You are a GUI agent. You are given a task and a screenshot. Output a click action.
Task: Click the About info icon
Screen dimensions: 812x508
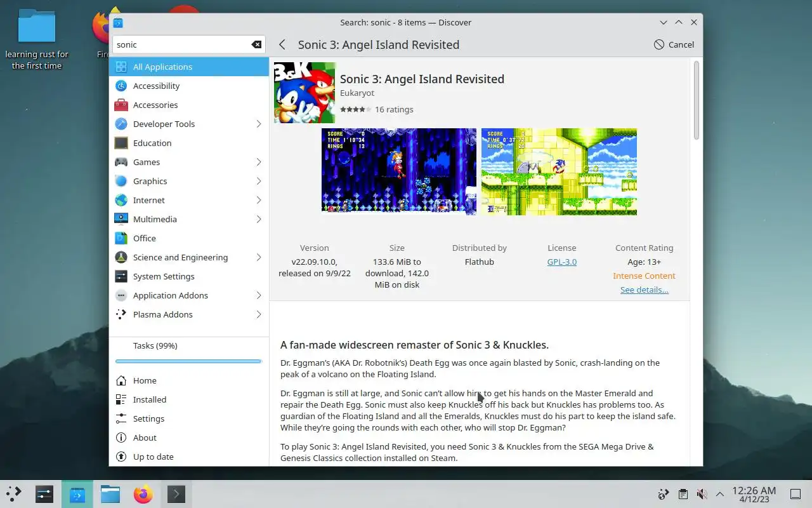point(121,438)
